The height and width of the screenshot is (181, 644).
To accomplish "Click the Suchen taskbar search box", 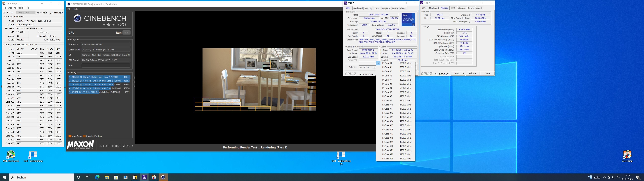I will pos(42,177).
